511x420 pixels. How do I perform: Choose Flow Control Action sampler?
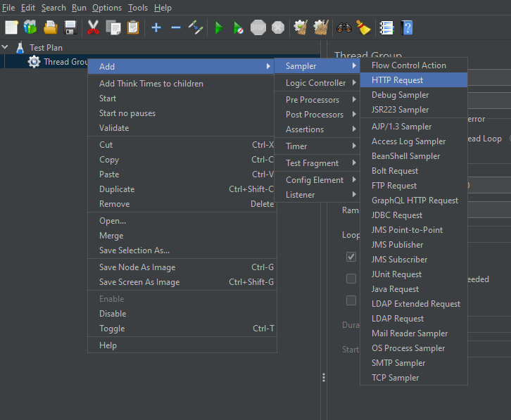(414, 65)
